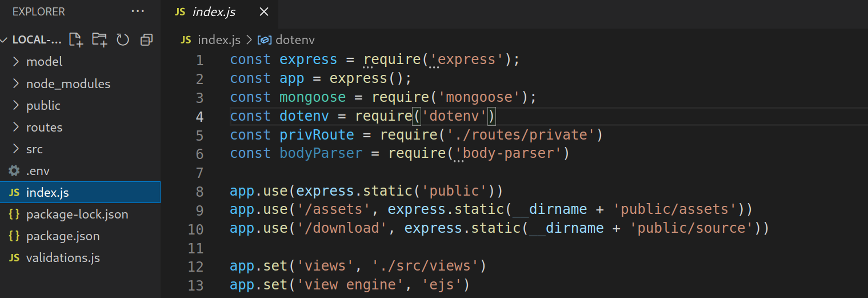Expand the public folder

pos(43,106)
